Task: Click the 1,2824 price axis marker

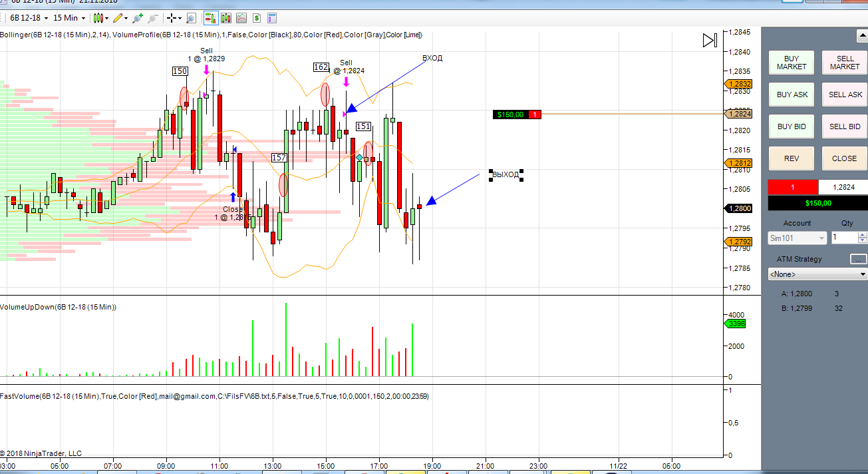Action: click(x=738, y=114)
